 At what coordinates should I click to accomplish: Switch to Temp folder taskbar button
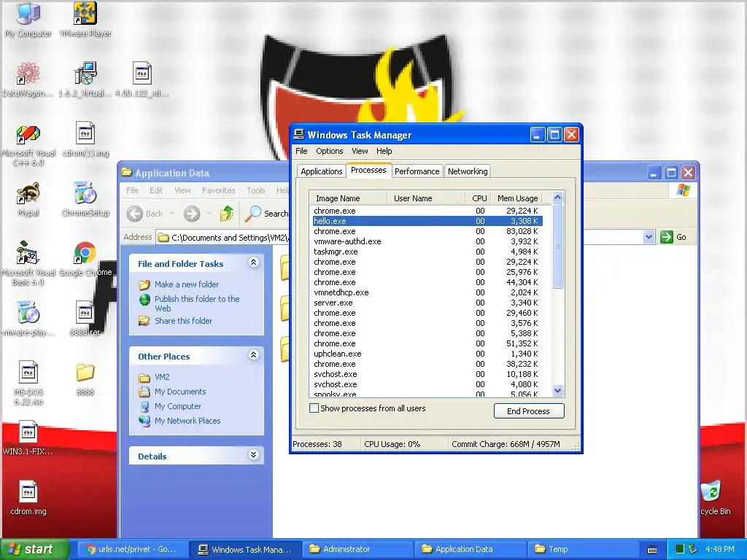tap(582, 549)
